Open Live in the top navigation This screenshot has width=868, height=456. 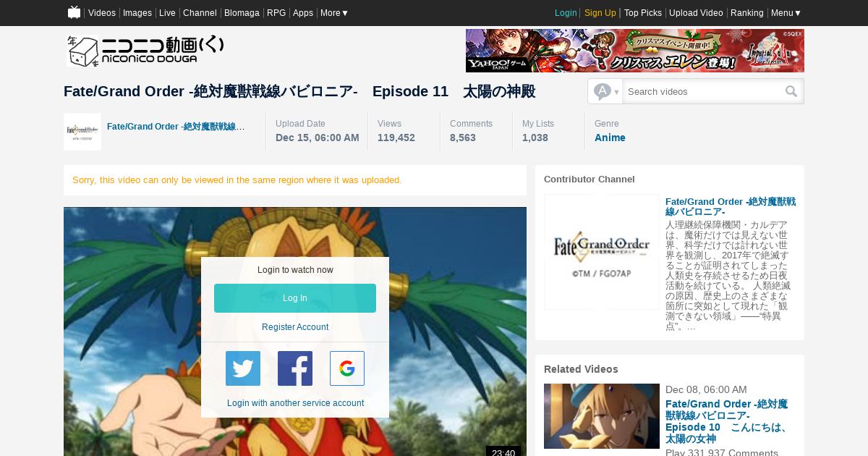pyautogui.click(x=167, y=13)
